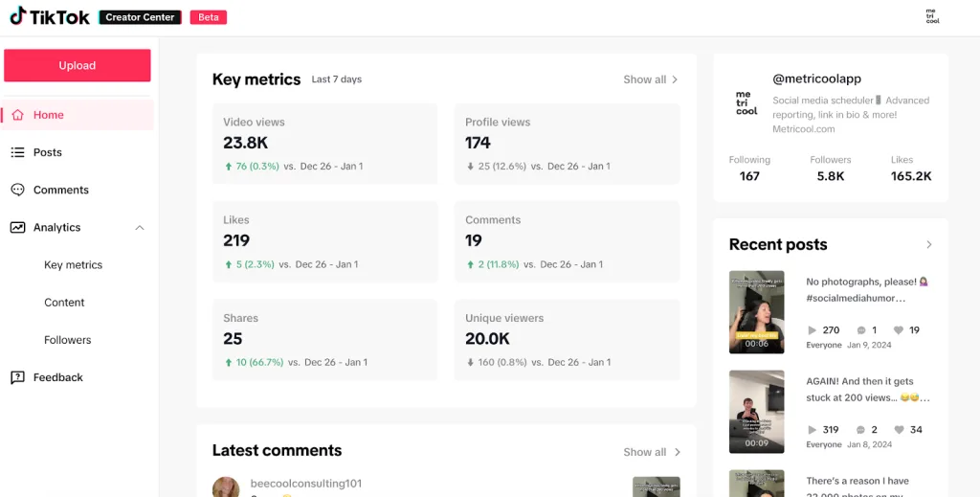The image size is (980, 497).
Task: Click the @metricoolapp username
Action: coord(817,79)
